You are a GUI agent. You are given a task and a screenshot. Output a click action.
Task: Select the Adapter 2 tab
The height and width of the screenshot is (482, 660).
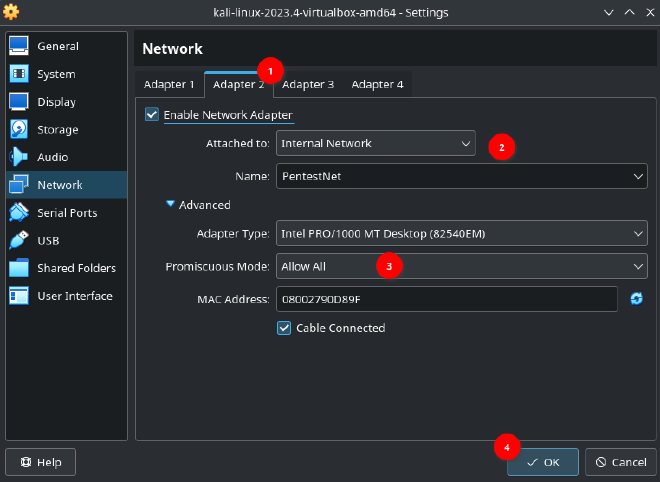(x=239, y=85)
